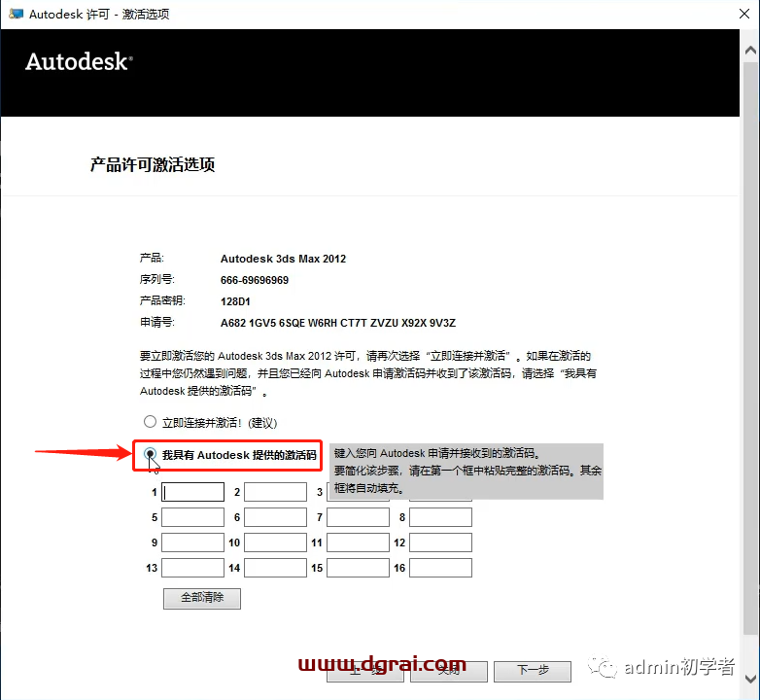760x700 pixels.
Task: Select the "I have an Autodesk activation code" radio button
Action: coord(150,454)
